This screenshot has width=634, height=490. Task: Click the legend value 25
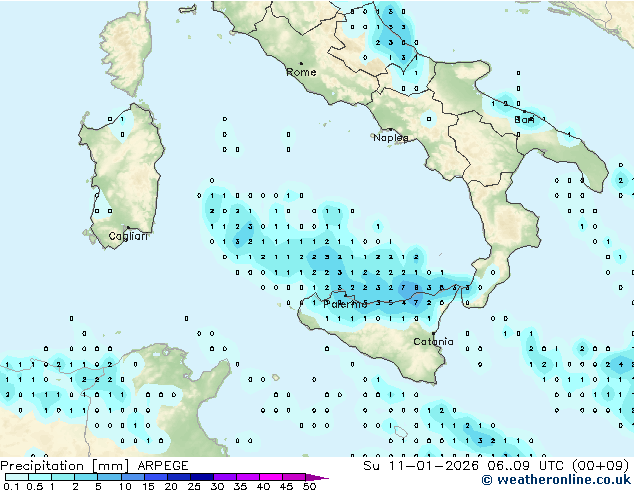[194, 486]
